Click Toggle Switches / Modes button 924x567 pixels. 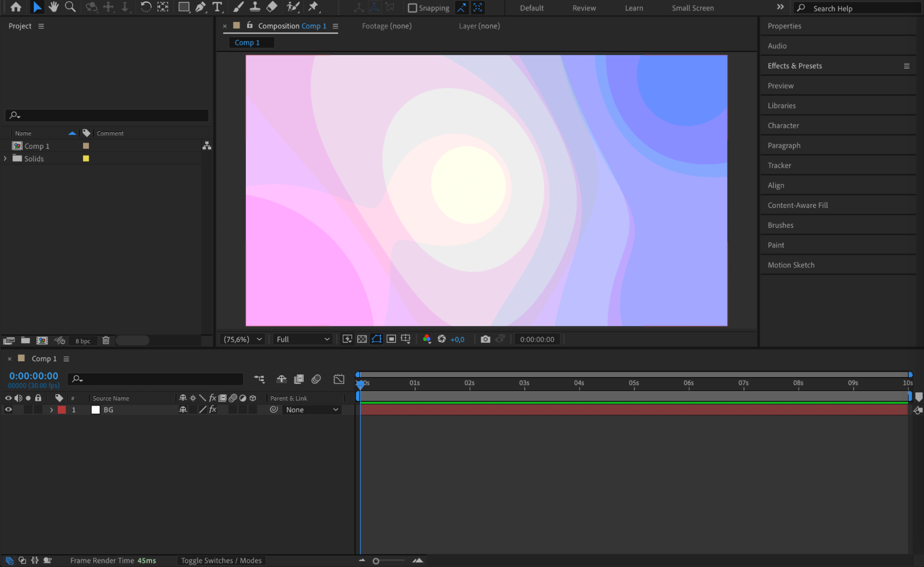coord(221,560)
